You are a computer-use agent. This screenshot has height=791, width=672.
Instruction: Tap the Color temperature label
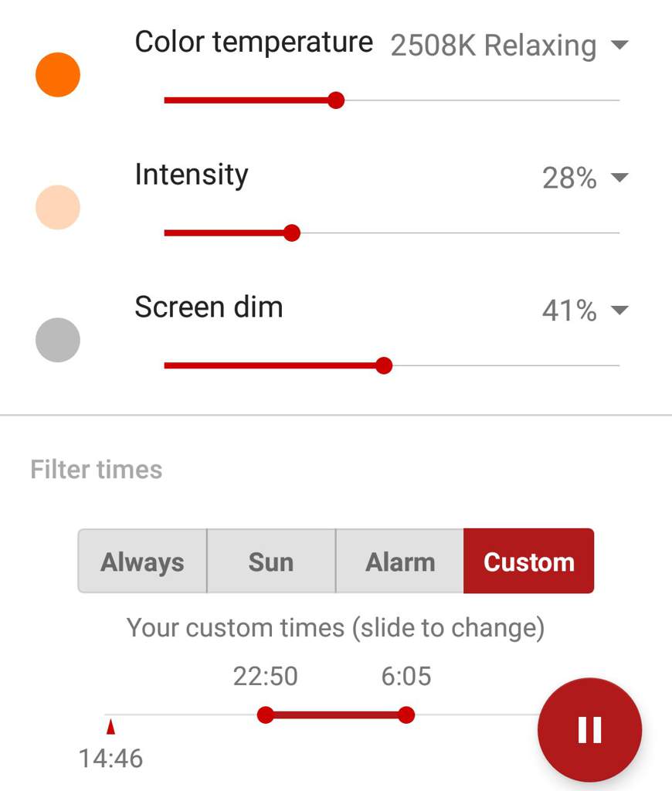[x=254, y=42]
